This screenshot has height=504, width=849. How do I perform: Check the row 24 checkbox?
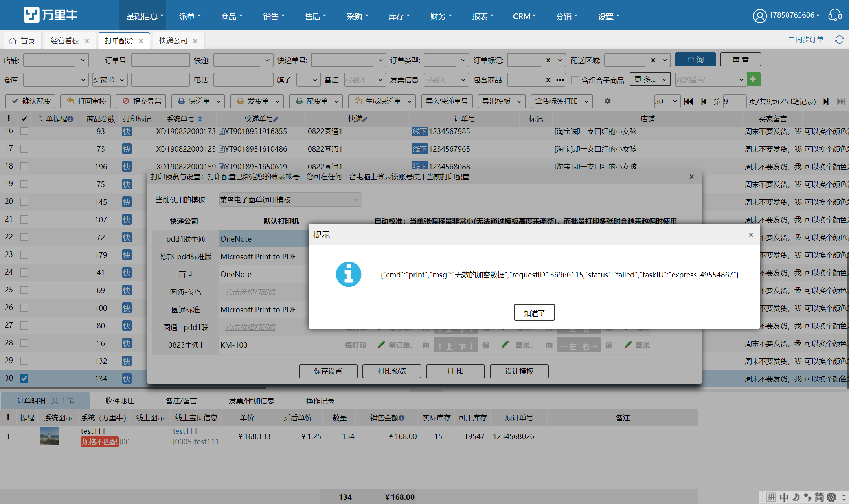pyautogui.click(x=24, y=273)
